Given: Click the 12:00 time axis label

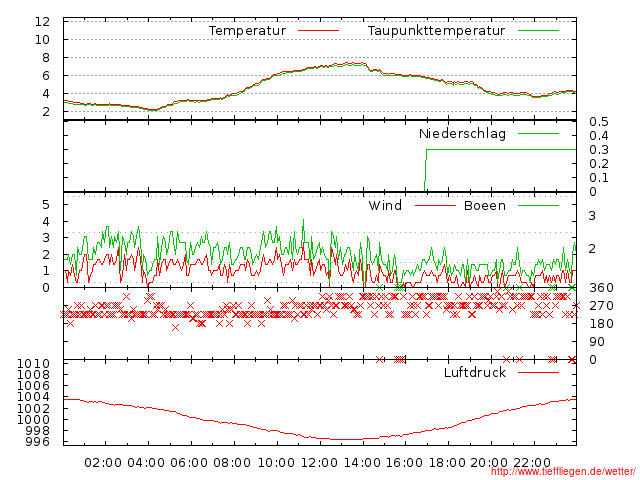Looking at the screenshot, I should point(319,463).
